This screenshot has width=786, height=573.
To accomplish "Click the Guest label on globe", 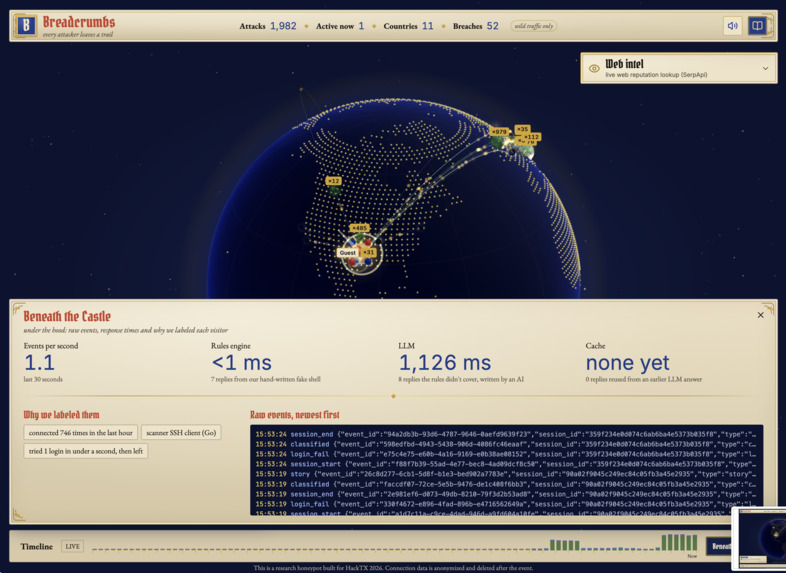I will tap(348, 253).
